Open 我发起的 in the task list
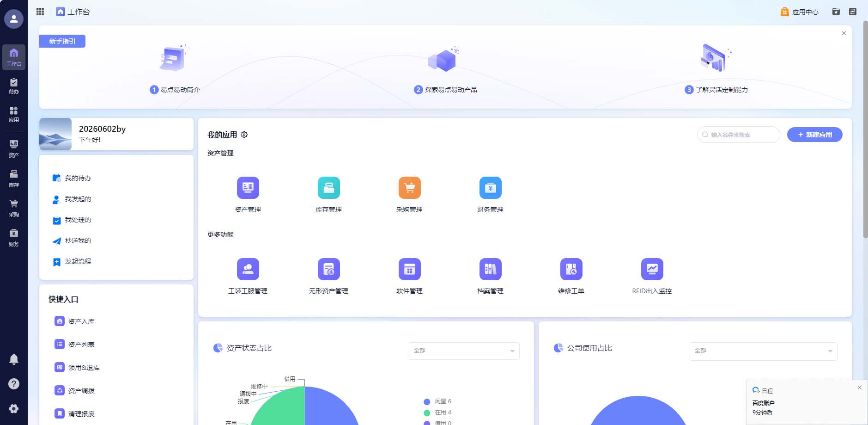 72,199
